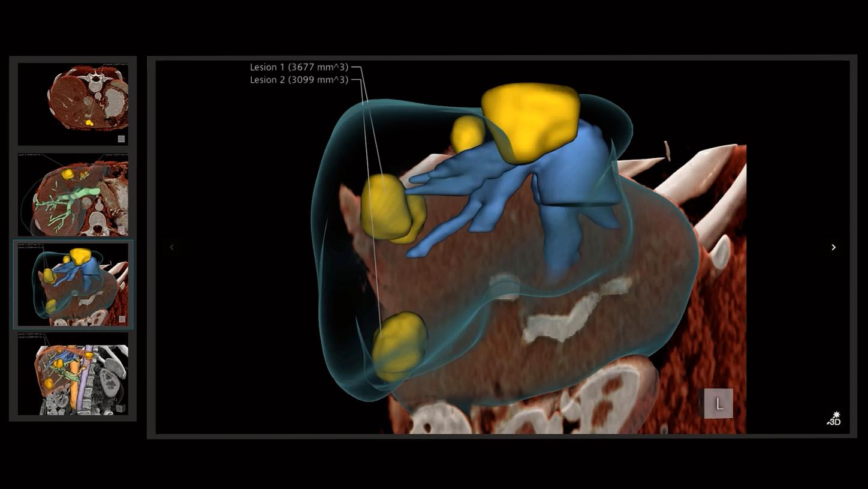Toggle the Lesion 2 (3099 mm^3) label
868x489 pixels.
pyautogui.click(x=298, y=79)
